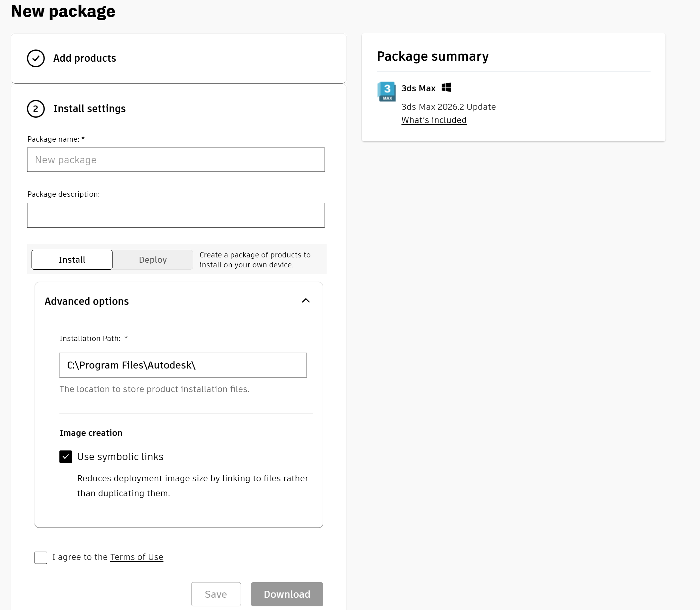The height and width of the screenshot is (610, 700).
Task: Click the Download button
Action: point(286,594)
